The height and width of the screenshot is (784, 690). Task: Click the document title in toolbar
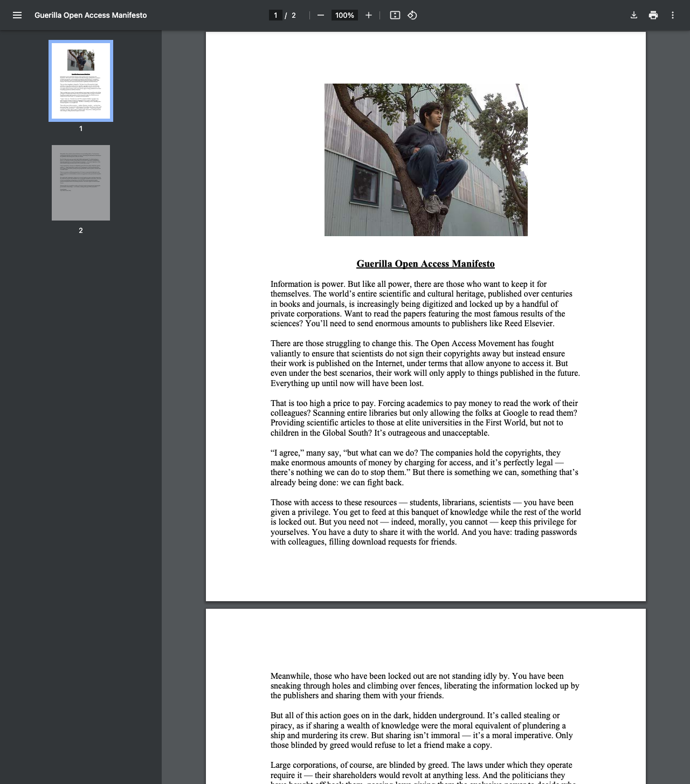point(91,15)
